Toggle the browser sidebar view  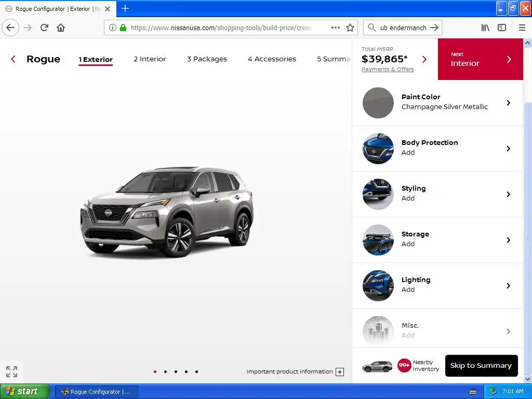coord(502,28)
